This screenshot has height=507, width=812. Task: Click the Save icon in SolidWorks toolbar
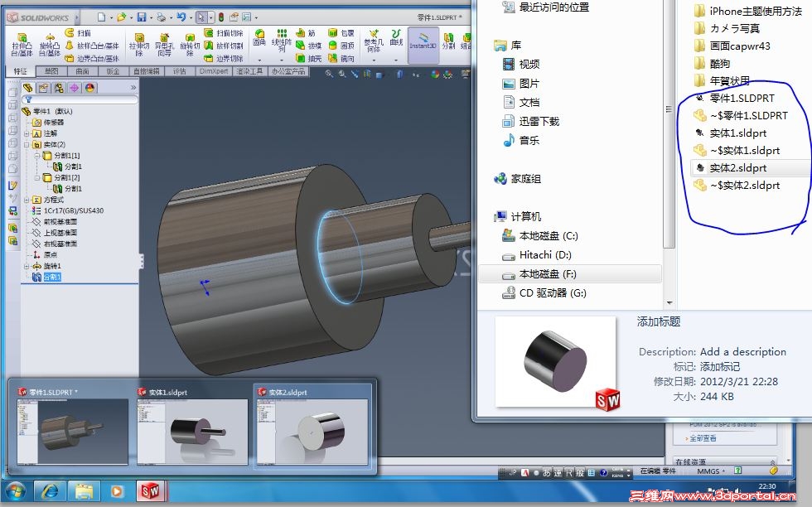tap(142, 17)
